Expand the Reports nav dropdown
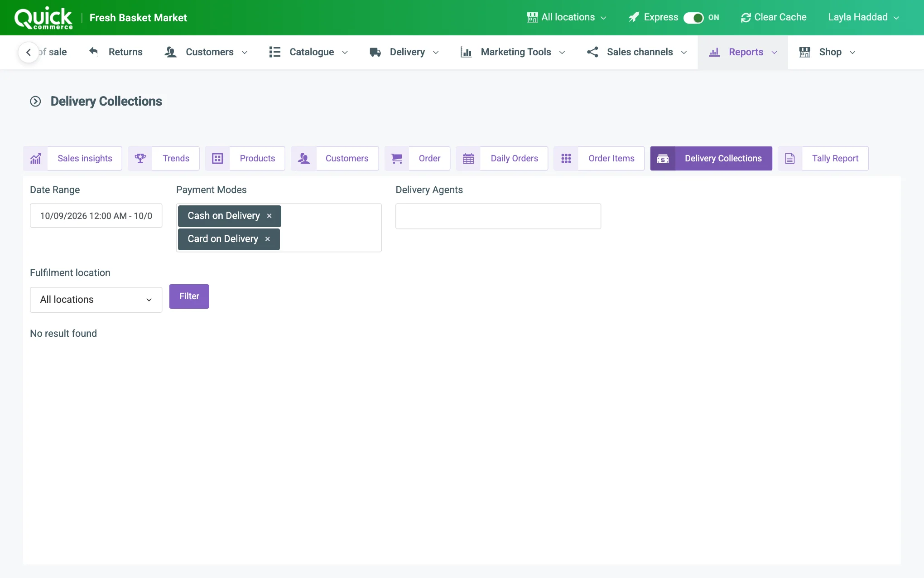The image size is (924, 578). [x=775, y=53]
